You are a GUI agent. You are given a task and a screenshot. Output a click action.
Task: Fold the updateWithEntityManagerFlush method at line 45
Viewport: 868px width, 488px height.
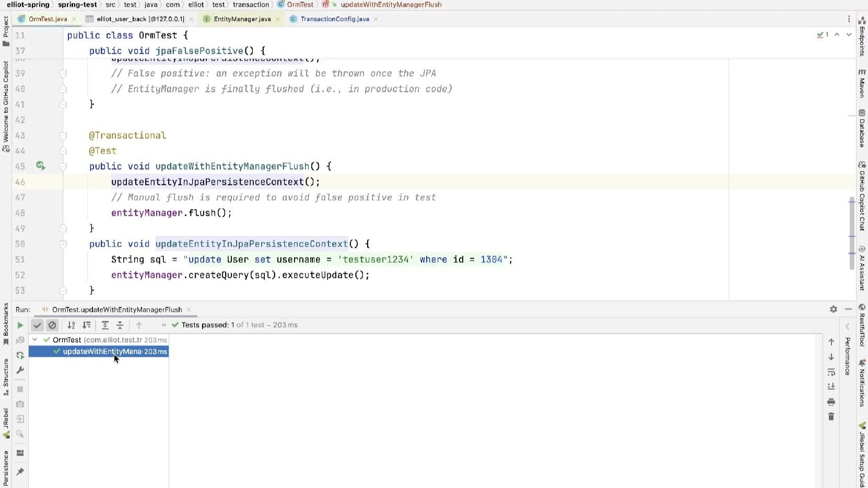(x=63, y=167)
